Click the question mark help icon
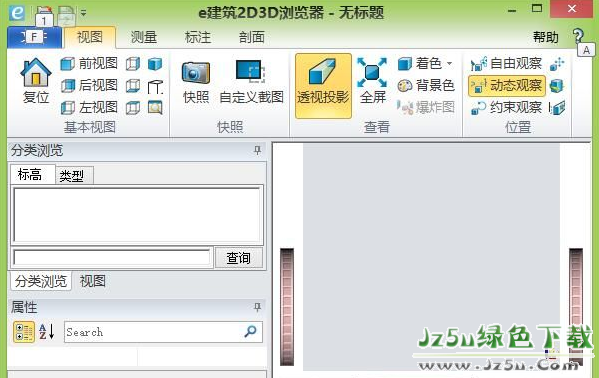Image resolution: width=599 pixels, height=378 pixels. click(578, 36)
